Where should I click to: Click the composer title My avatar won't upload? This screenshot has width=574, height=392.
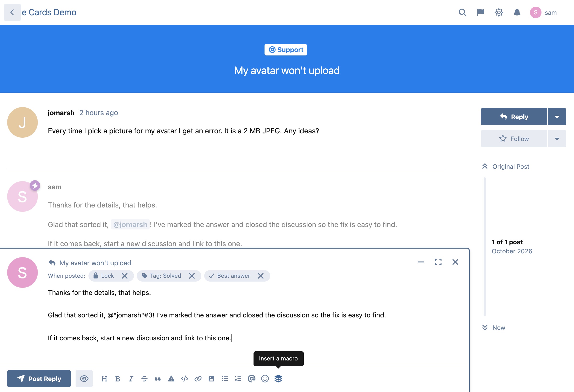click(95, 263)
